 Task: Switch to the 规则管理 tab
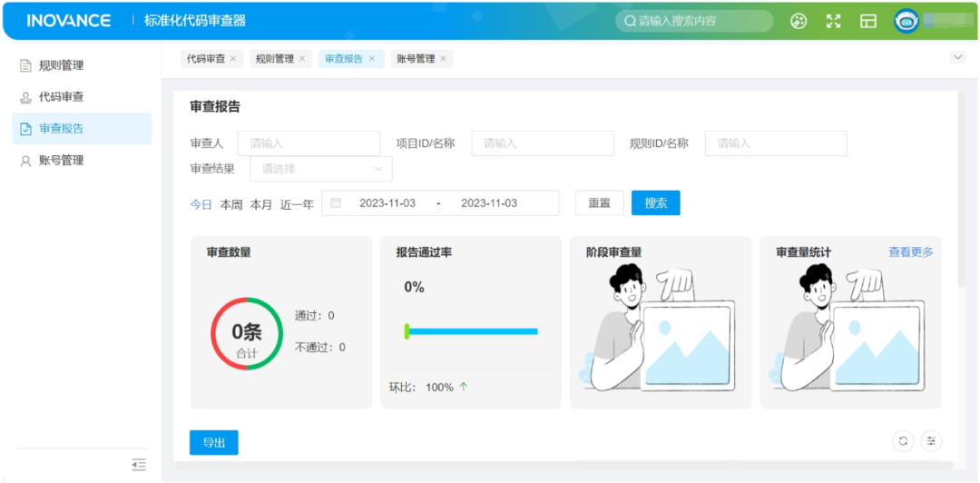(274, 59)
